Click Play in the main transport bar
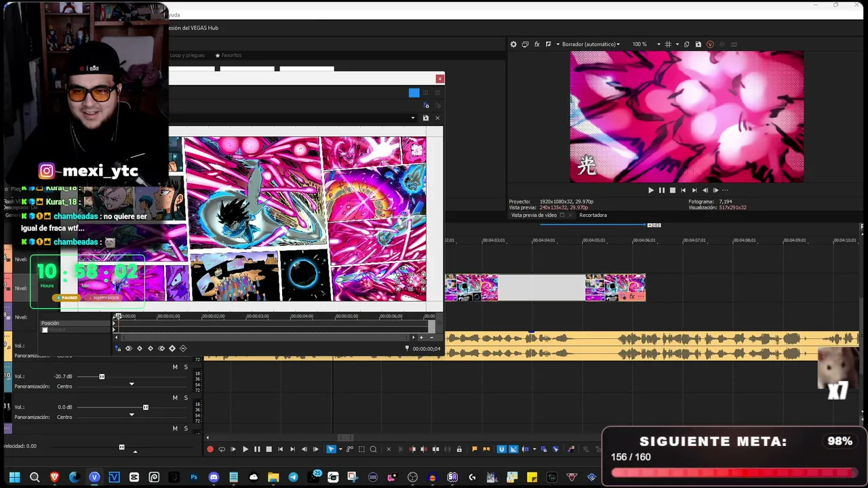Screen dimensions: 868x488 click(x=245, y=449)
